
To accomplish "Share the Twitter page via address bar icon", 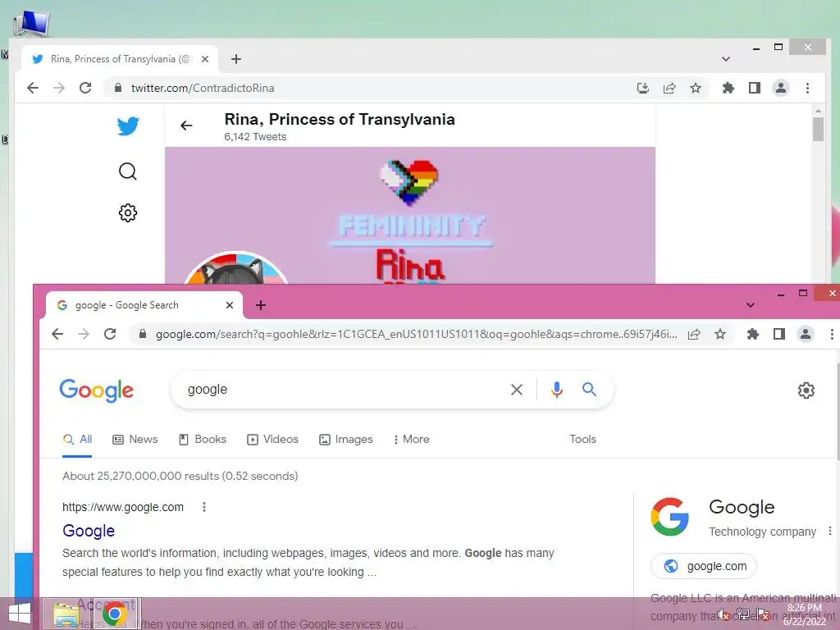I will coord(669,88).
